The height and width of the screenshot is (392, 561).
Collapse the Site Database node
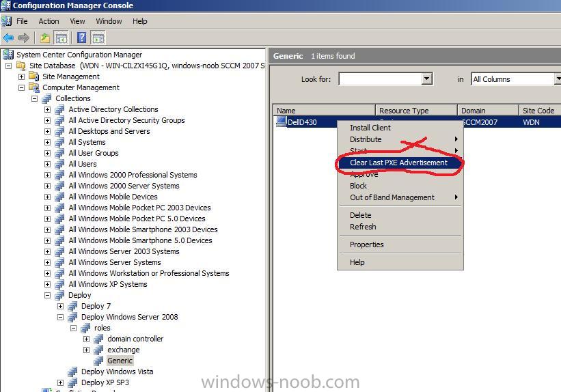(x=9, y=66)
